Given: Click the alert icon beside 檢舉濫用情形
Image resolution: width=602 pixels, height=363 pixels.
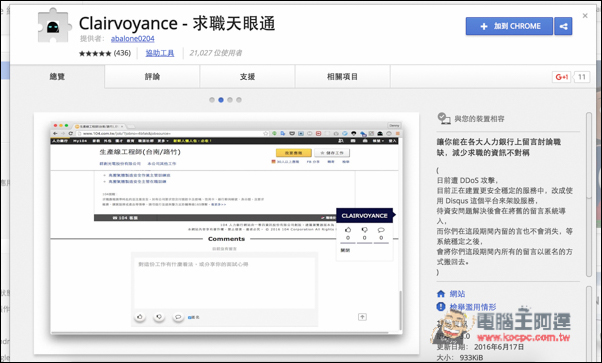Looking at the screenshot, I should 441,307.
